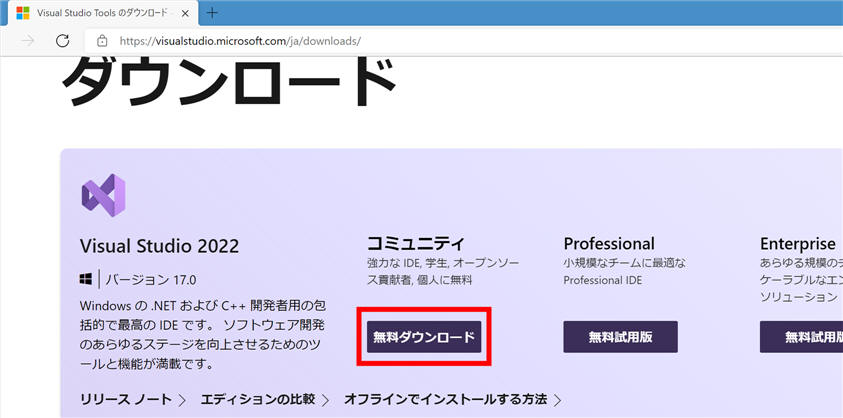This screenshot has height=418, width=843.
Task: Click the large ダウンロード page heading
Action: (230, 81)
